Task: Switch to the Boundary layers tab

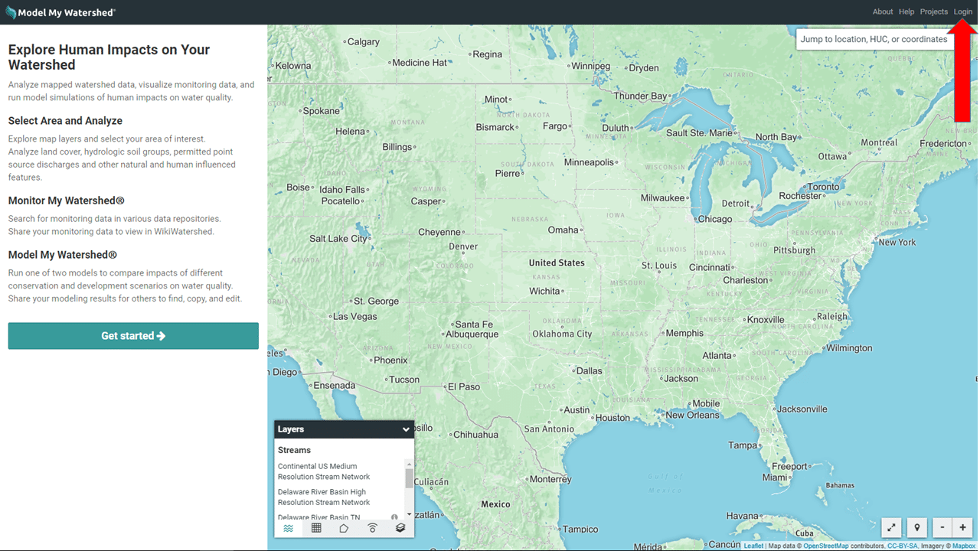Action: point(344,527)
